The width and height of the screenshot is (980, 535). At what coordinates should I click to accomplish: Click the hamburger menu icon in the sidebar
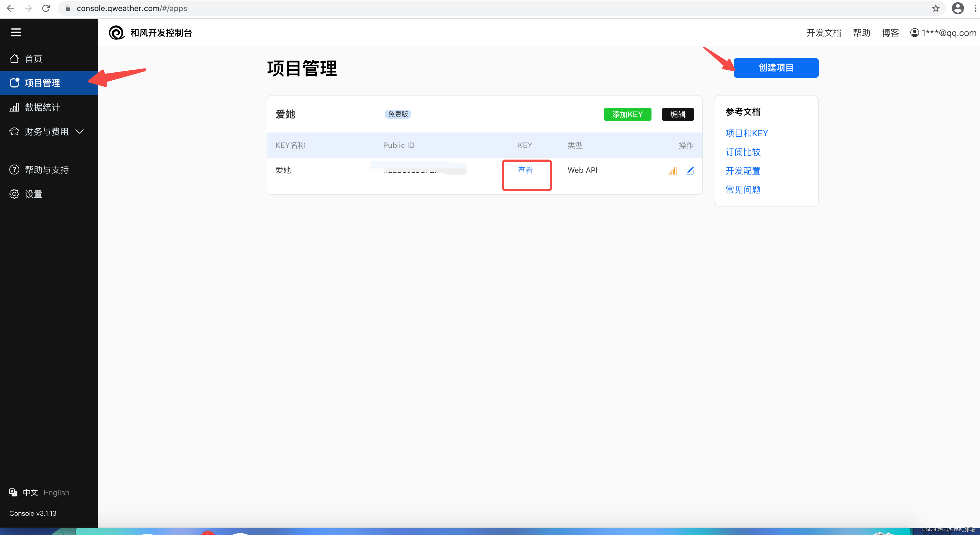point(16,32)
